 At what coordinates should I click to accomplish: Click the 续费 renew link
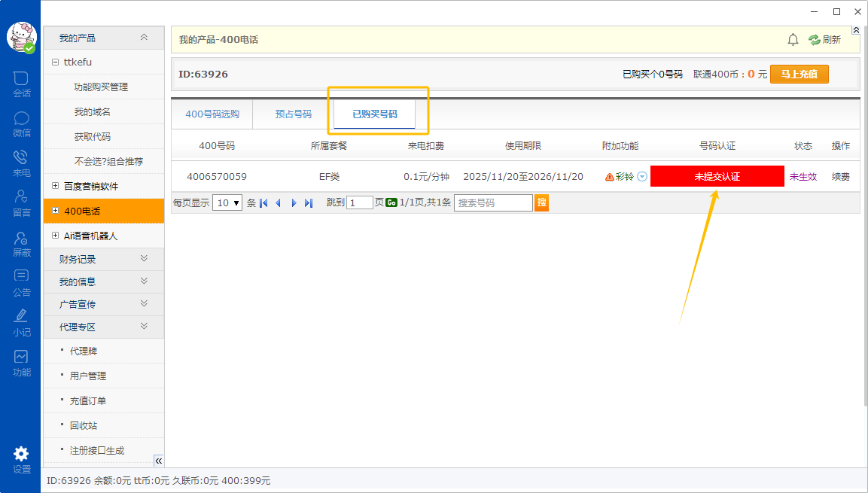(840, 177)
